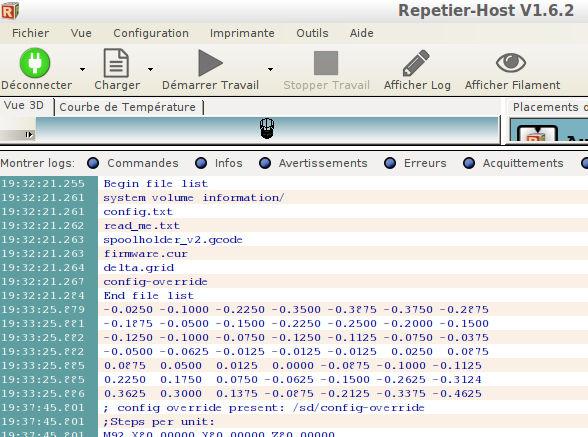Click the green Déconnecter plug icon
The height and width of the screenshot is (437, 588).
tap(35, 63)
